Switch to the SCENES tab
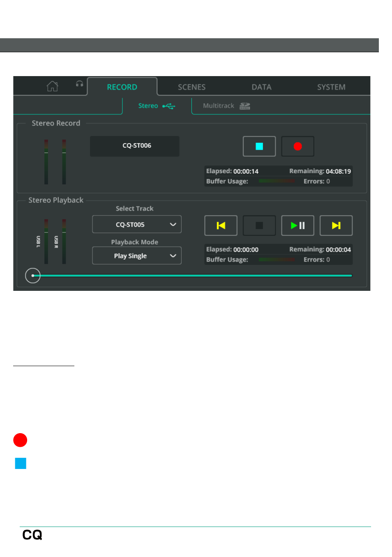The height and width of the screenshot is (557, 392). [191, 87]
